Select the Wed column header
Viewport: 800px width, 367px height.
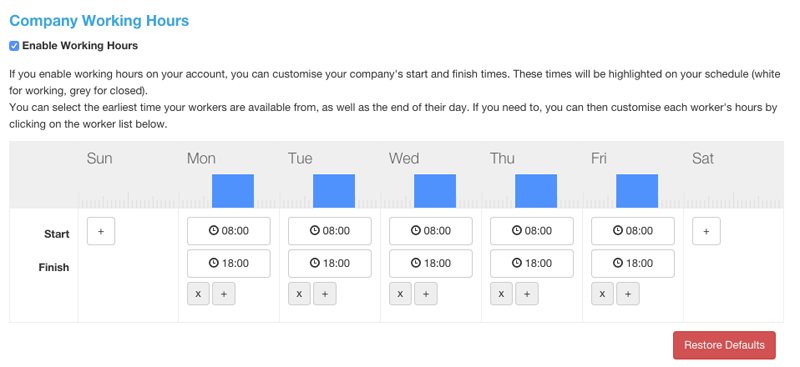[404, 159]
